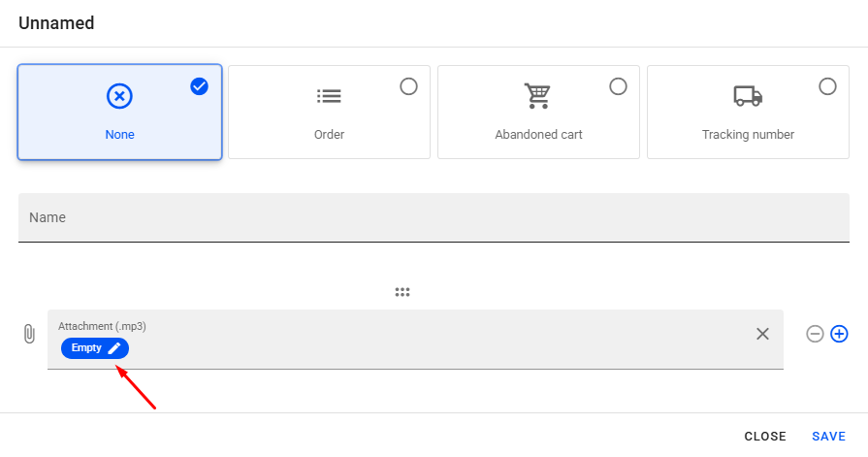The height and width of the screenshot is (457, 868).
Task: Click the None circled-X icon
Action: 119,96
